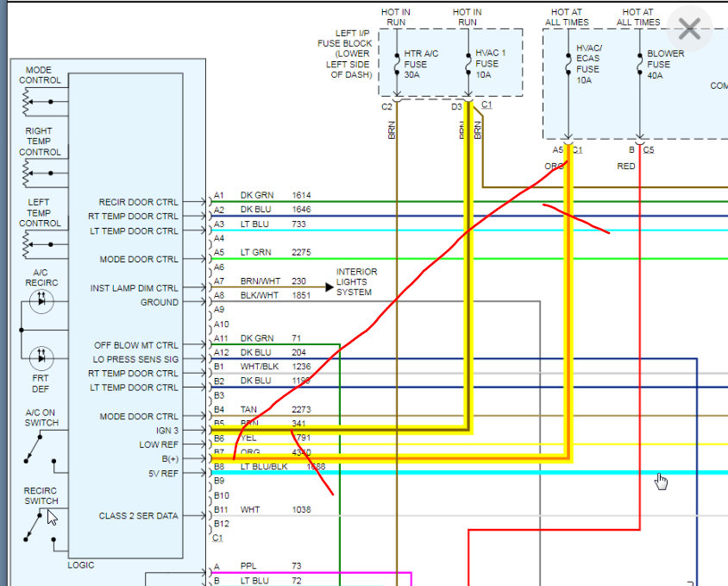The height and width of the screenshot is (586, 728).
Task: Click connector pin label A11
Action: 221,338
